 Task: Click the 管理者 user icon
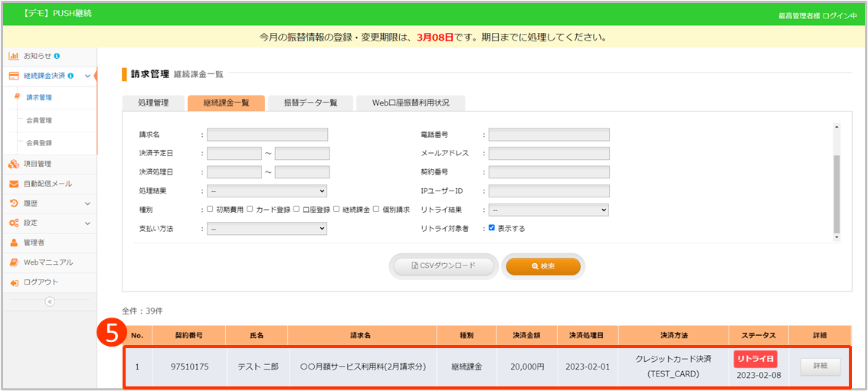click(x=14, y=243)
